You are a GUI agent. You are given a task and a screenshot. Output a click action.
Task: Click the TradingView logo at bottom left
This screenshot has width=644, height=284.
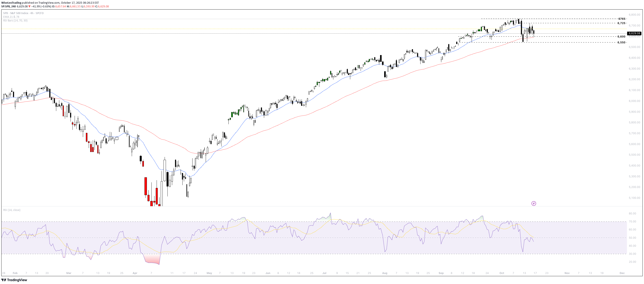[x=14, y=280]
